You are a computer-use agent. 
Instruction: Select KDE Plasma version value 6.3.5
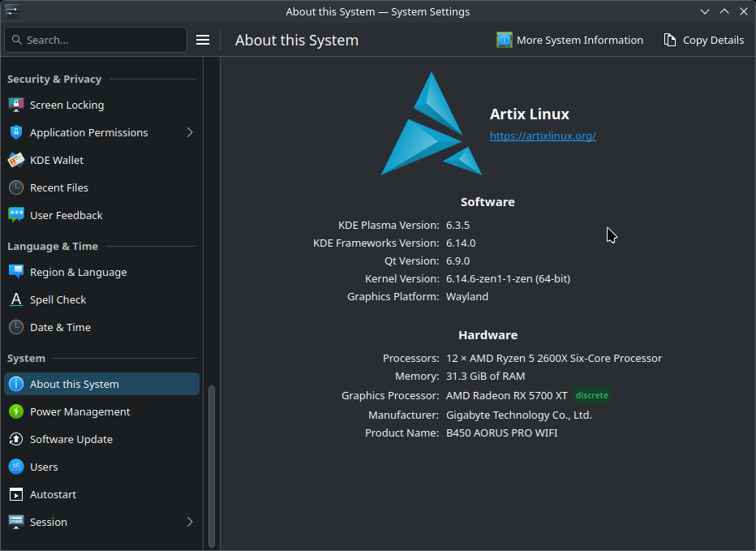point(457,226)
